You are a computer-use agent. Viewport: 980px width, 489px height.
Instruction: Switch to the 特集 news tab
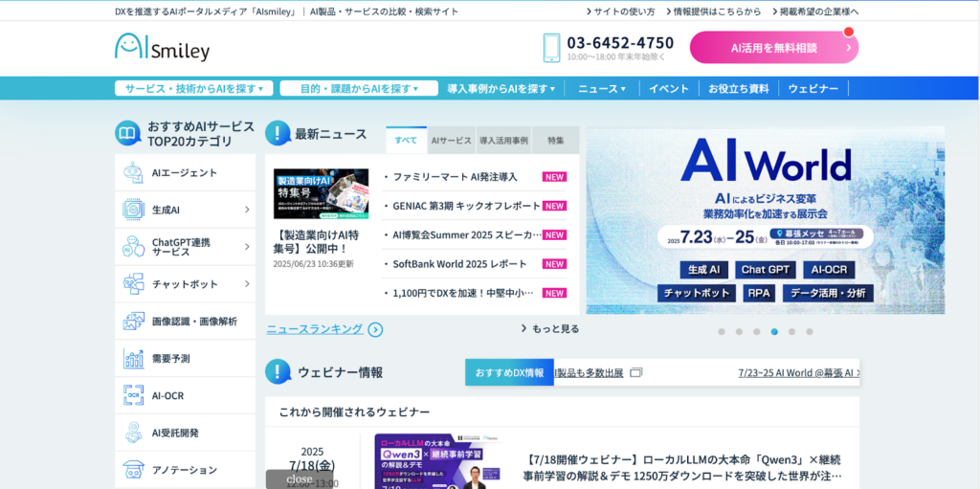click(x=556, y=141)
